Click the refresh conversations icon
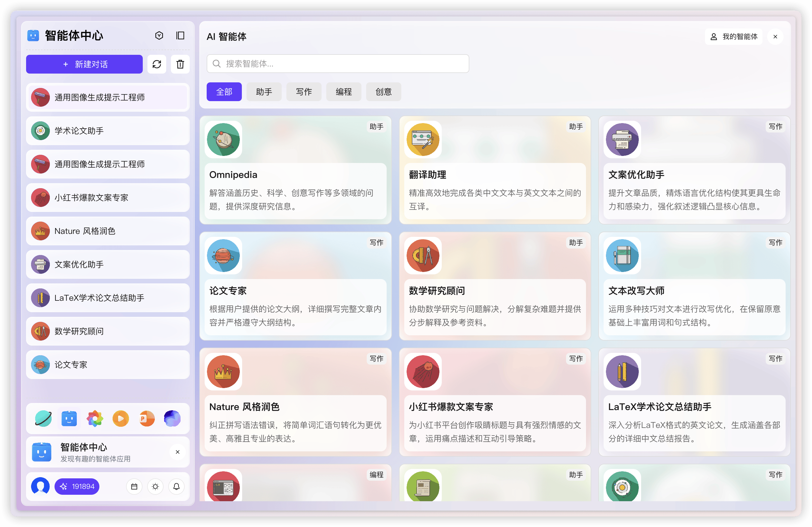Screen dimensions: 812x527 (157, 64)
